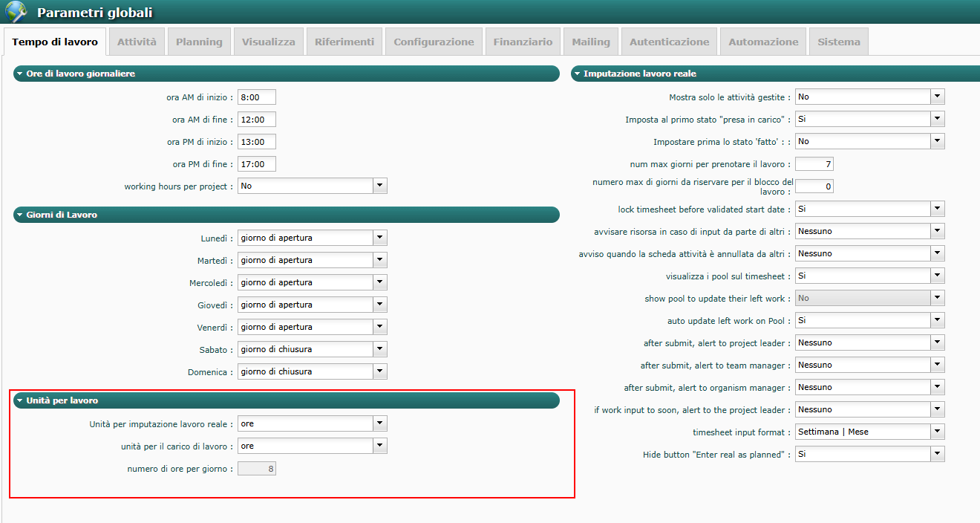Open Unità per imputazione lavoro reale dropdown
Image resolution: width=980 pixels, height=523 pixels.
pos(379,423)
